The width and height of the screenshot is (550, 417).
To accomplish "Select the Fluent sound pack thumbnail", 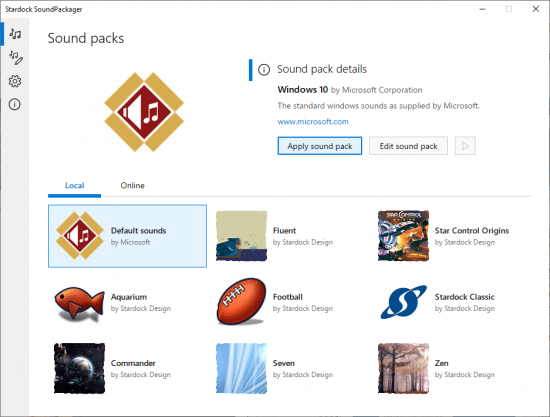I will coord(241,236).
